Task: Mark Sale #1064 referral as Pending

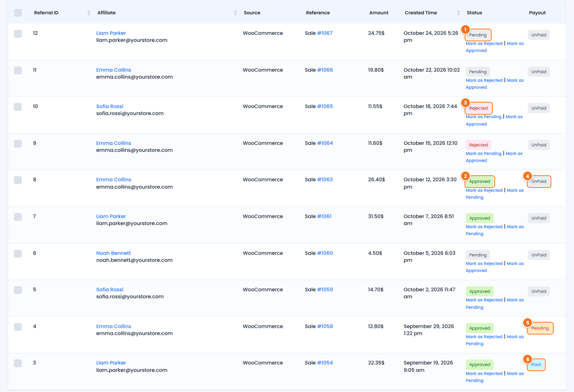Action: [484, 154]
